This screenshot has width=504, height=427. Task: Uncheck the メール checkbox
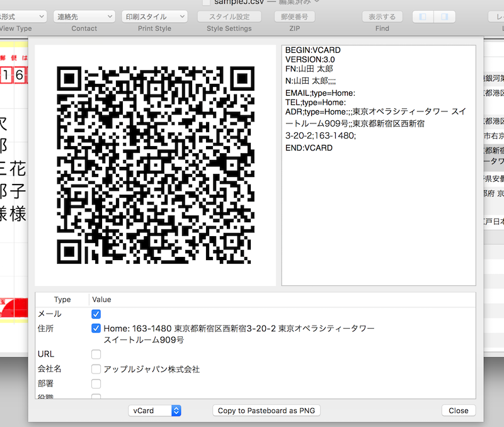(x=96, y=314)
